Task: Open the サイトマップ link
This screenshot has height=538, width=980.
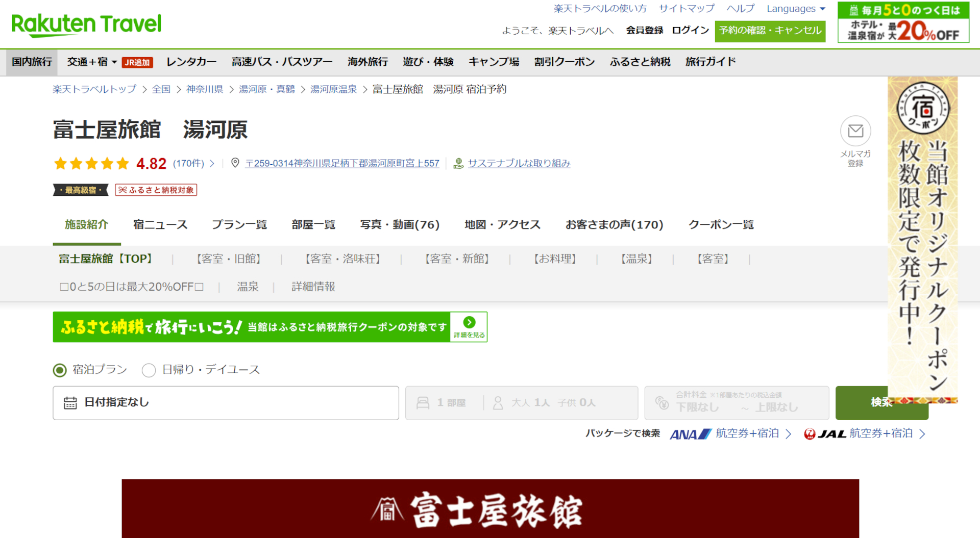Action: tap(687, 9)
